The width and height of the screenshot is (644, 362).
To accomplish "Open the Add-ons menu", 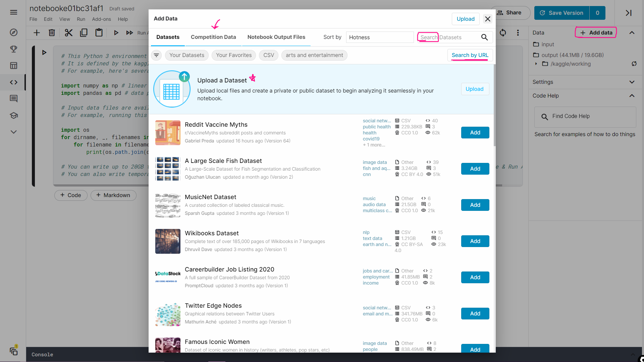I will pyautogui.click(x=101, y=19).
